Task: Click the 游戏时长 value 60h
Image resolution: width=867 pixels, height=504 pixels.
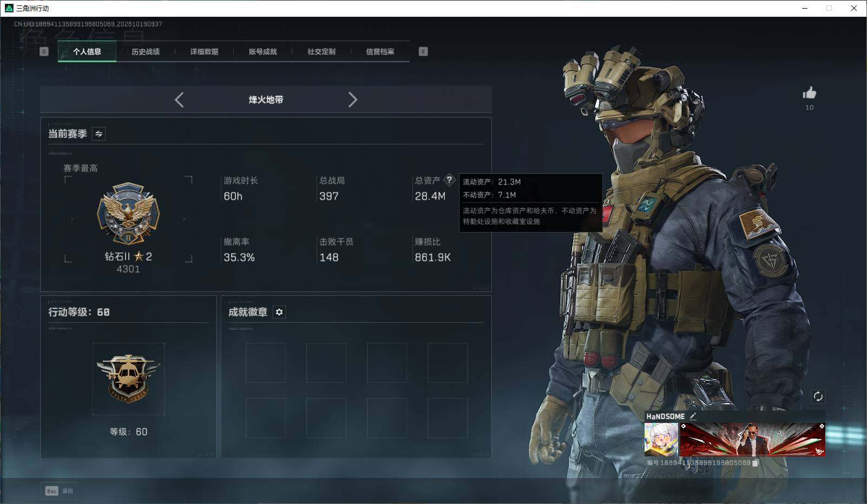Action: click(x=233, y=196)
